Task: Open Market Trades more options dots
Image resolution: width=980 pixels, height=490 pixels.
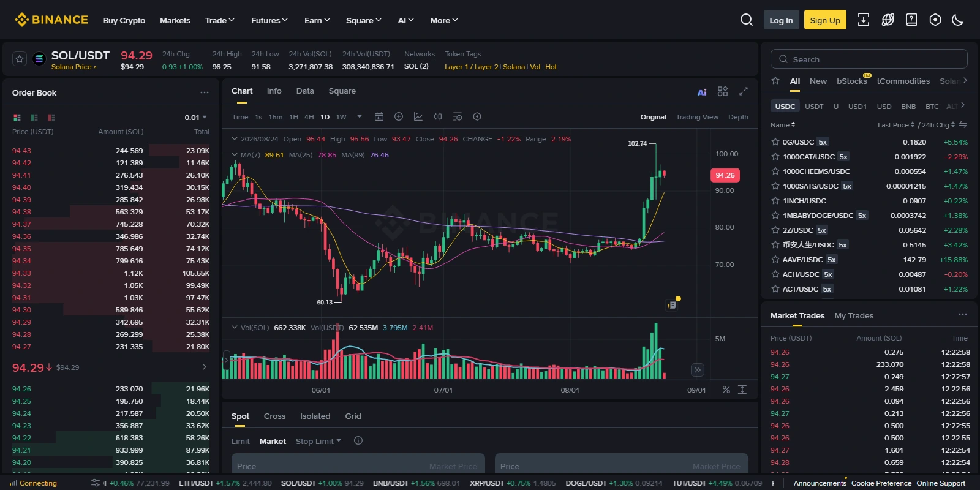Action: (x=962, y=315)
